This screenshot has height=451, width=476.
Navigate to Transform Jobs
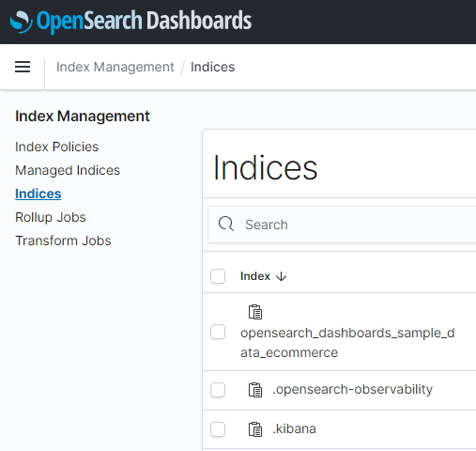pos(63,241)
